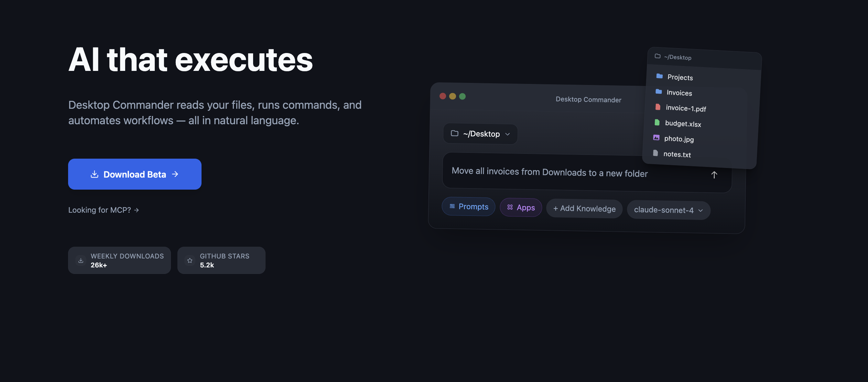
Task: Click the purple photo.jpg image icon
Action: click(656, 138)
